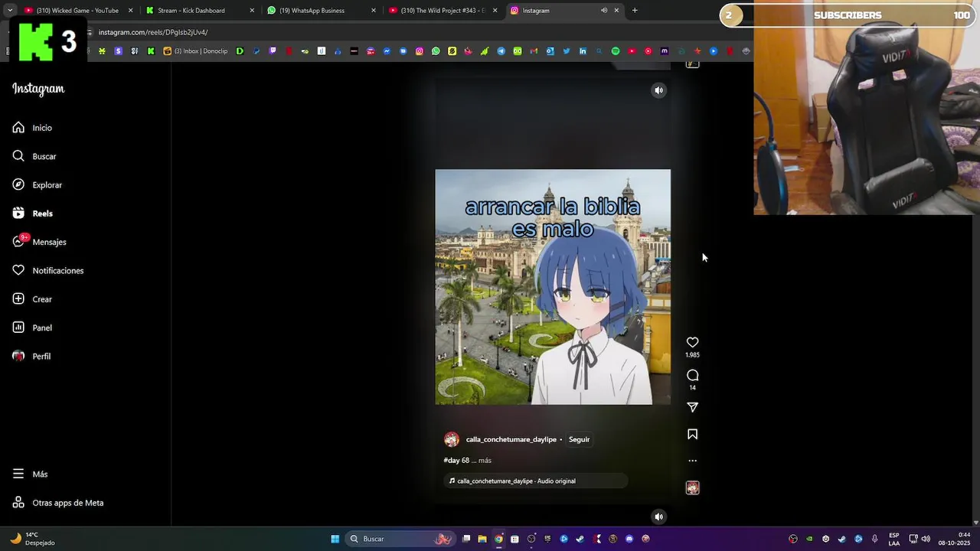
Task: Open the volume control in system tray
Action: (x=926, y=539)
